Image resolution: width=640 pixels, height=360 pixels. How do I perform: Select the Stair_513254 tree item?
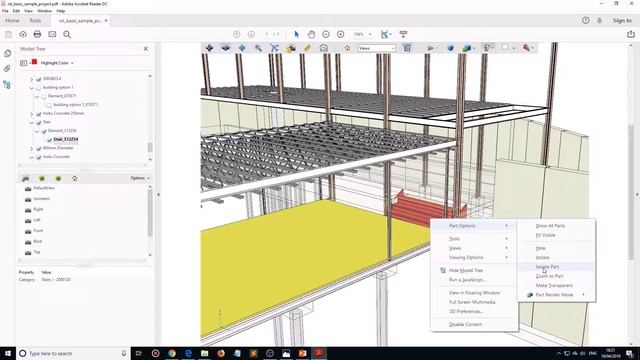65,139
